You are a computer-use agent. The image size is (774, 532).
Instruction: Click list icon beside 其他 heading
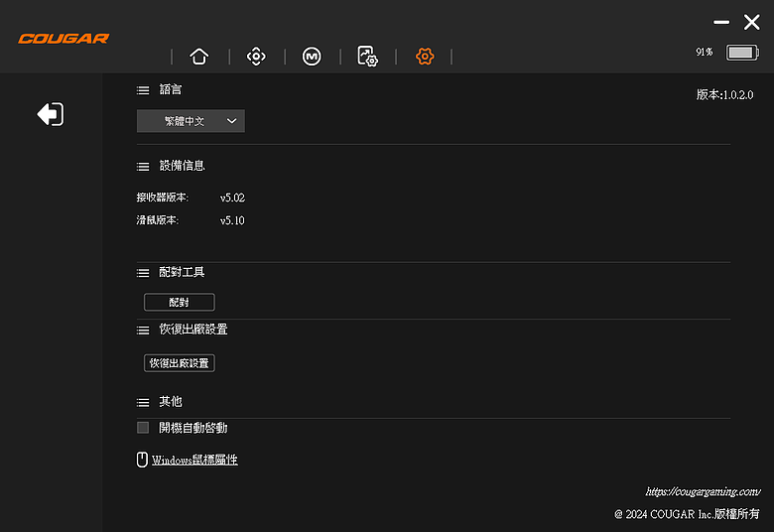click(143, 403)
